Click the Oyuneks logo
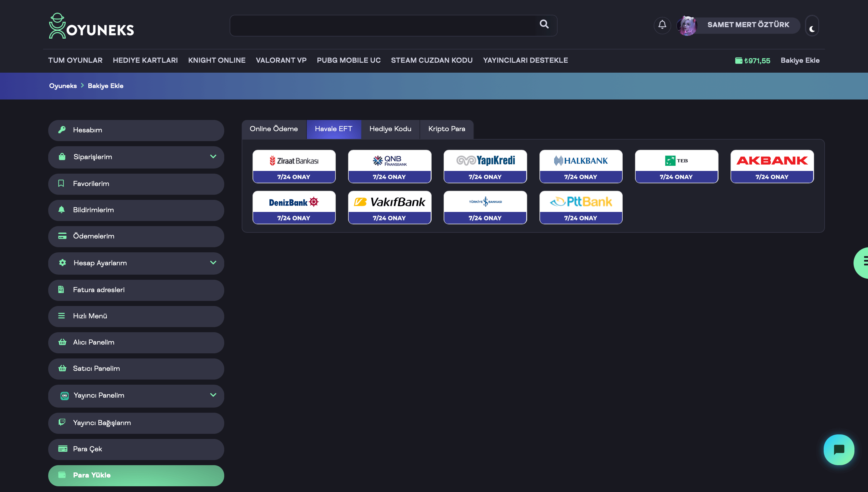This screenshot has height=492, width=868. (92, 26)
